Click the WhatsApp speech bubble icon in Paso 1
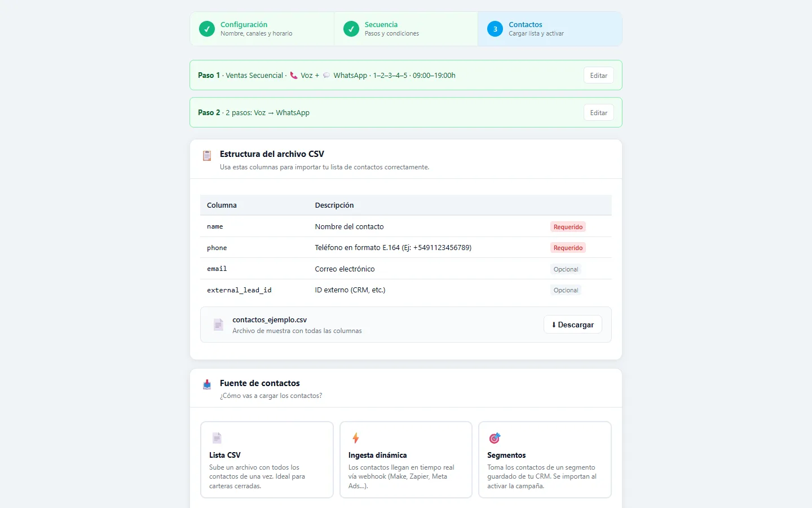 point(326,75)
